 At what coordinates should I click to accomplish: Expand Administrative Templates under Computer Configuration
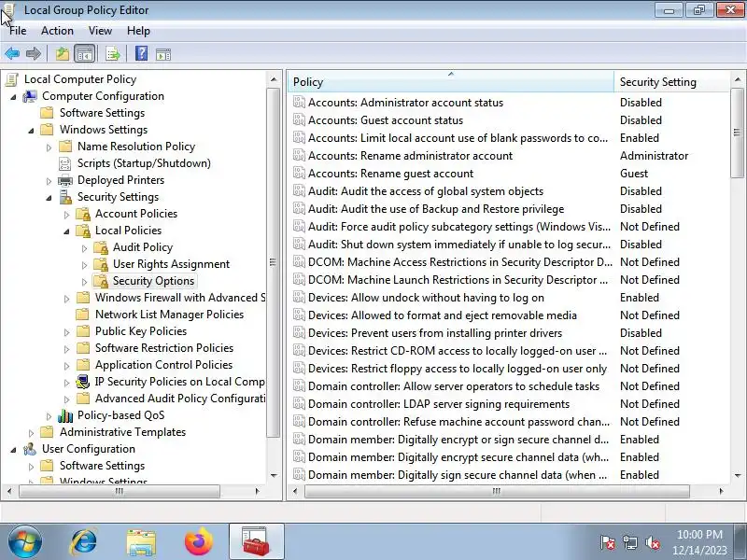(31, 433)
